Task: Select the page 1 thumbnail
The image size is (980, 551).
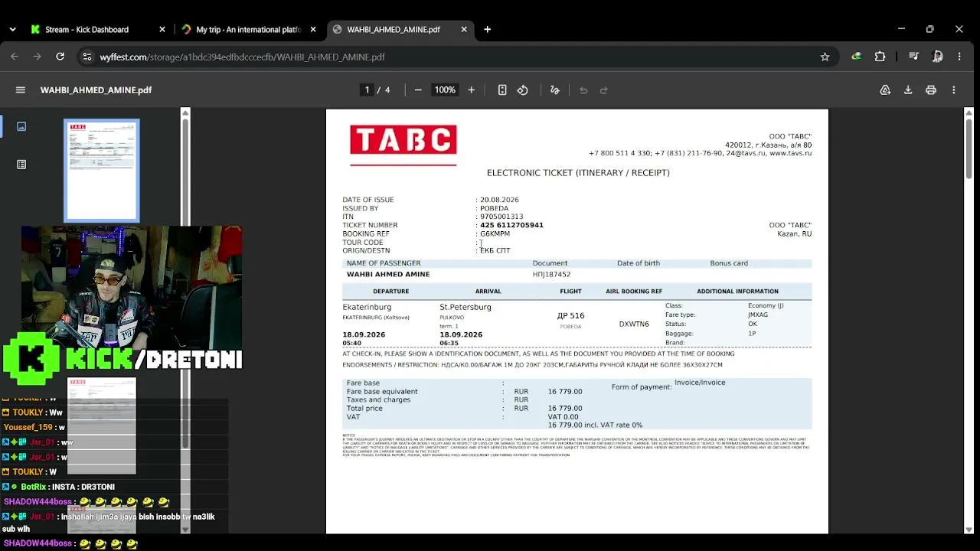Action: click(x=102, y=170)
